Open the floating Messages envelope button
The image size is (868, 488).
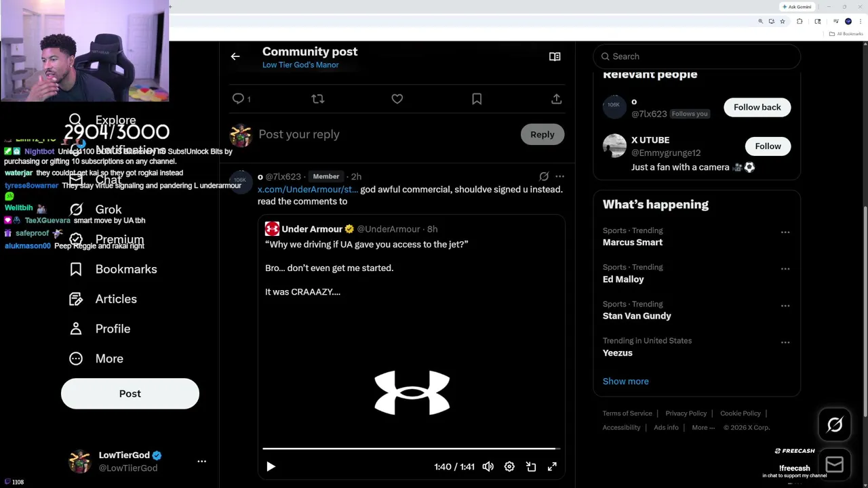click(835, 464)
